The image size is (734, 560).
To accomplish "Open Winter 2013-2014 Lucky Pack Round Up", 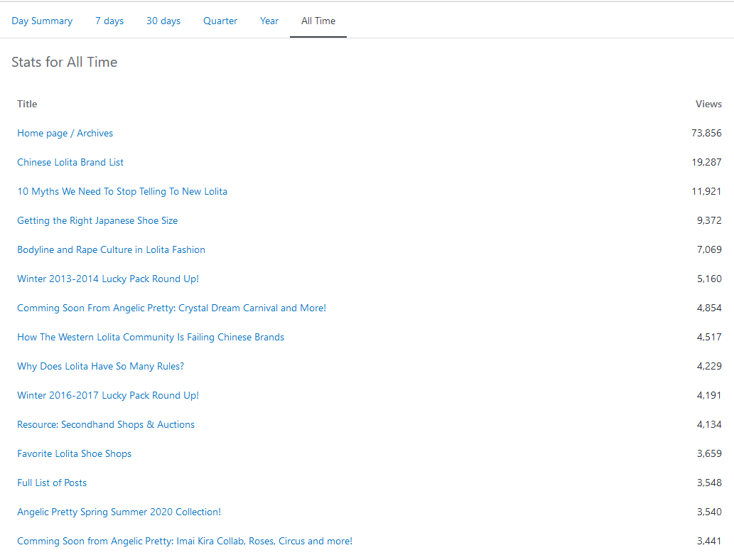I will (108, 279).
